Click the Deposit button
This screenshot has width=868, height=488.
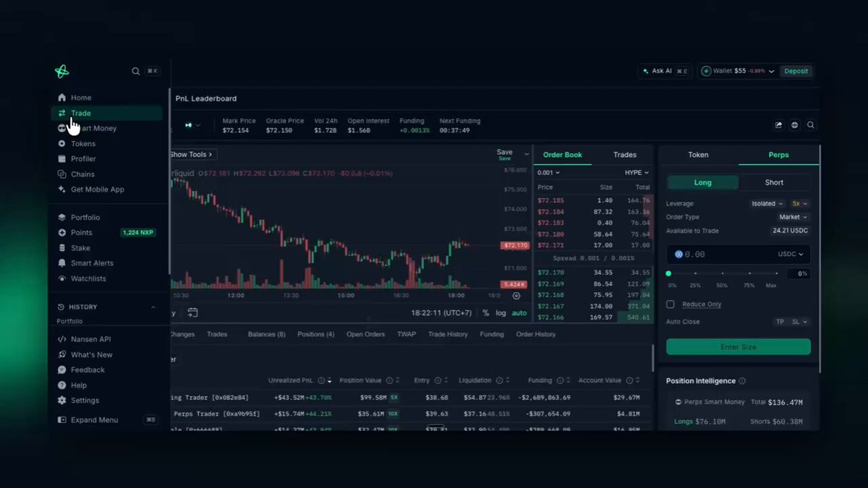pos(796,71)
